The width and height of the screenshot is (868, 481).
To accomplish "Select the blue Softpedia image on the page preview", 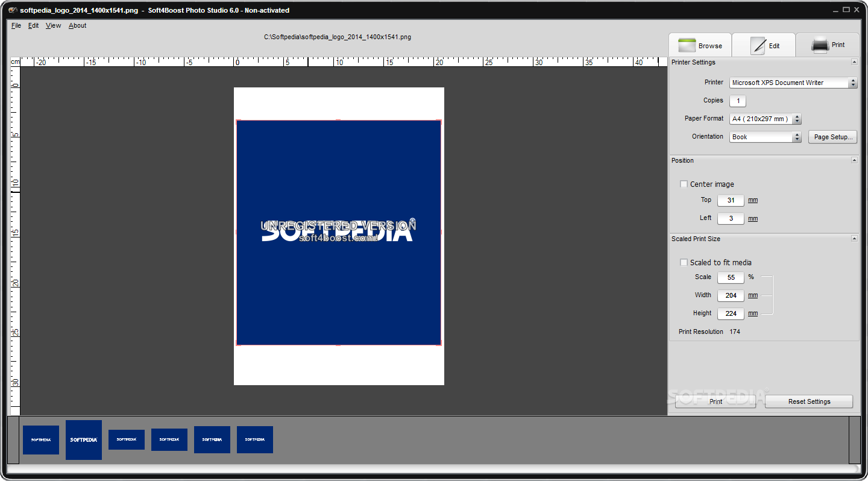I will click(x=338, y=233).
